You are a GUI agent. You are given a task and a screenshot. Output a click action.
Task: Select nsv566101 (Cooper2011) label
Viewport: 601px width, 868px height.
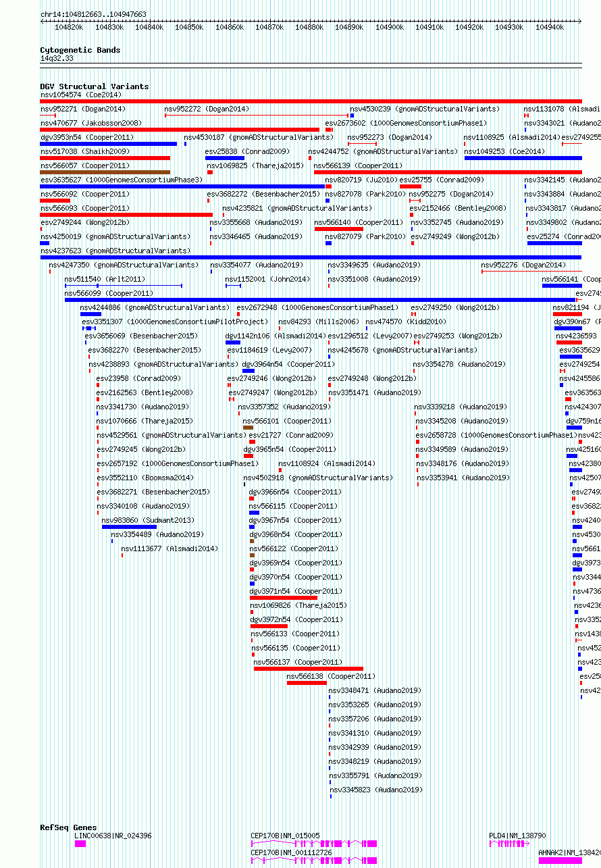coord(288,421)
